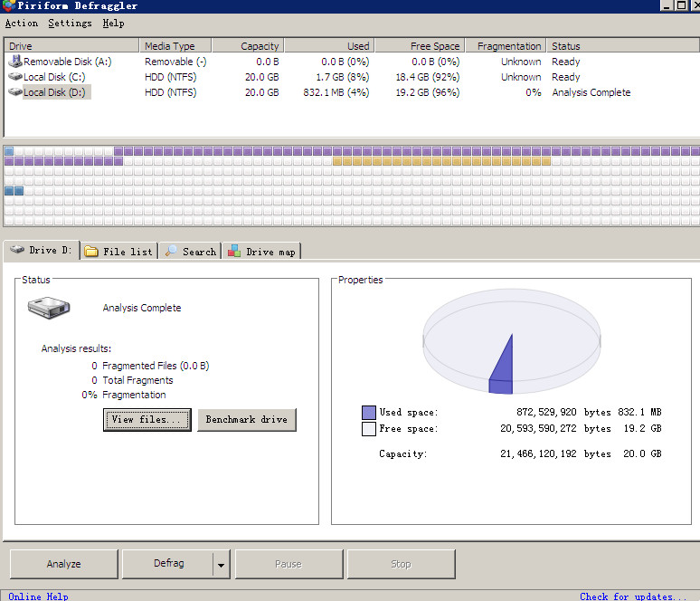The width and height of the screenshot is (700, 601).
Task: Click the first blue block in drive map
Action: [9, 151]
